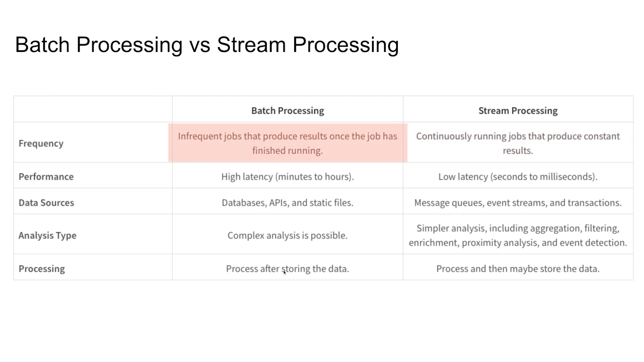
Task: Click the Performance row label
Action: (x=46, y=177)
